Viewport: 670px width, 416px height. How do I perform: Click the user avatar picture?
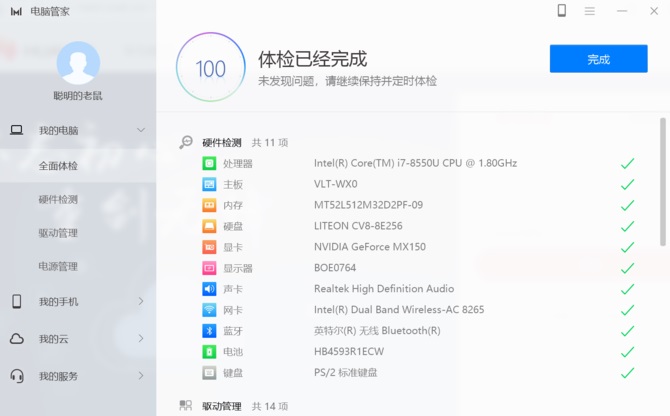(78, 63)
